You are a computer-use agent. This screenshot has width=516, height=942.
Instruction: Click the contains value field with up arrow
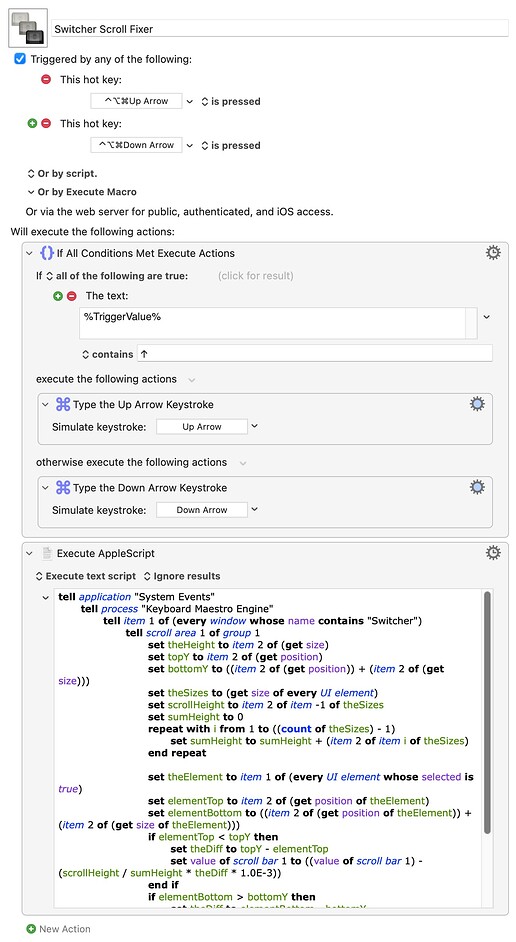click(x=315, y=354)
